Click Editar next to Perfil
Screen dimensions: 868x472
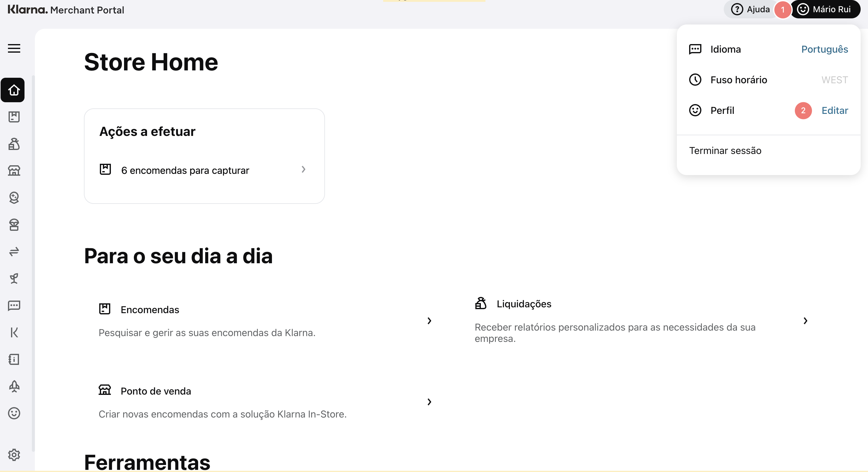click(x=834, y=111)
